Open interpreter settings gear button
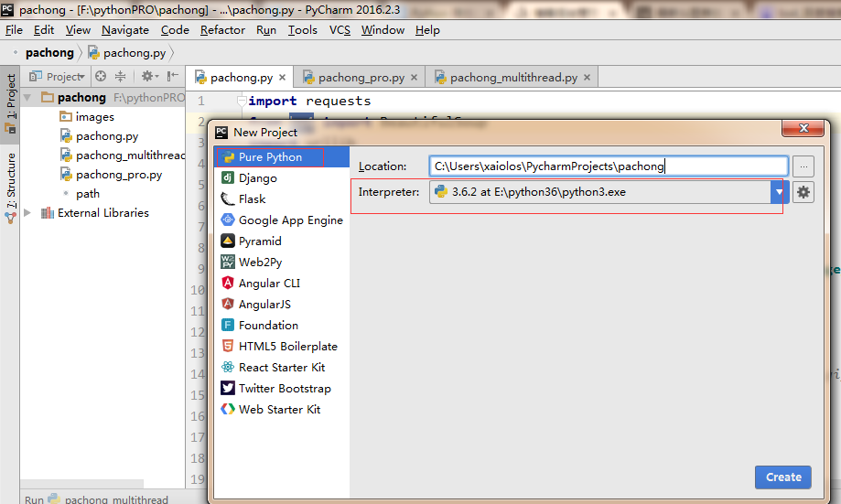The width and height of the screenshot is (841, 504). (803, 192)
